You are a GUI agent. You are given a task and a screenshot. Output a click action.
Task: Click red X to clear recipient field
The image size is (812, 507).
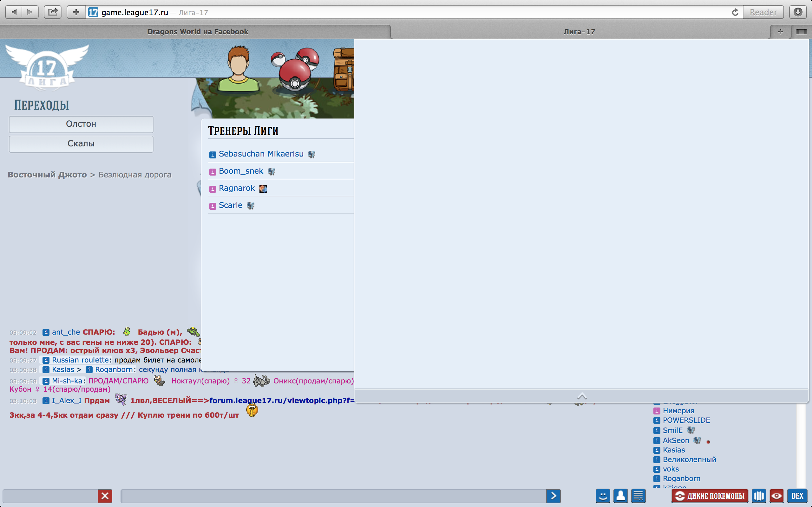pos(105,496)
